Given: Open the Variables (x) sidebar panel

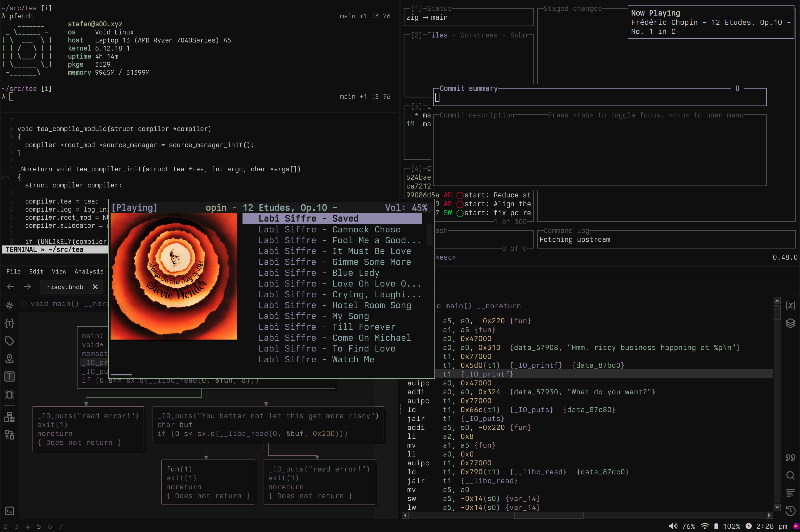Looking at the screenshot, I should [790, 305].
